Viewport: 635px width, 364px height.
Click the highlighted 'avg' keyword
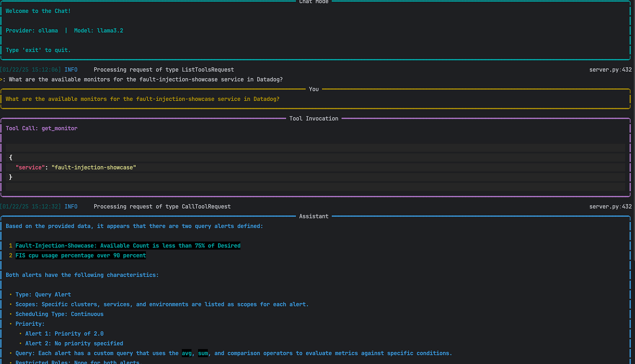coord(187,353)
